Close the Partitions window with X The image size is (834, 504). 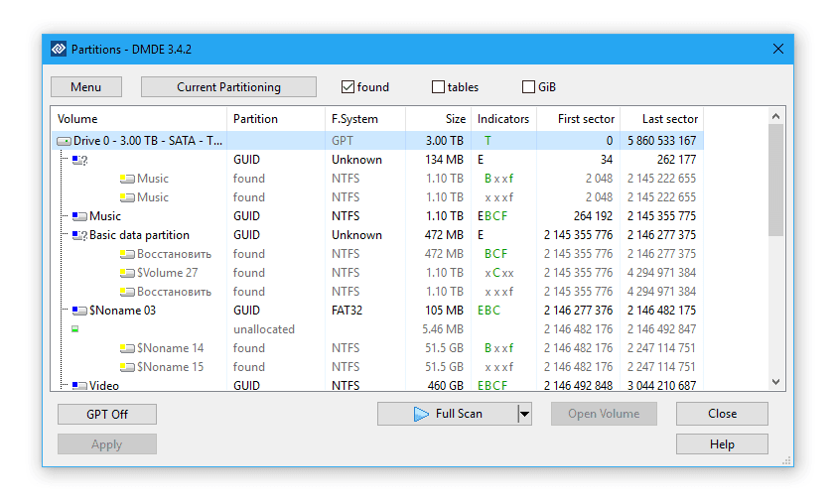point(778,49)
